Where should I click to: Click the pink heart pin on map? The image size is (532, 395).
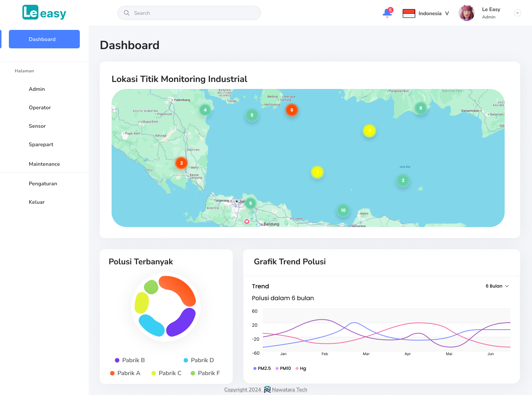pyautogui.click(x=247, y=221)
